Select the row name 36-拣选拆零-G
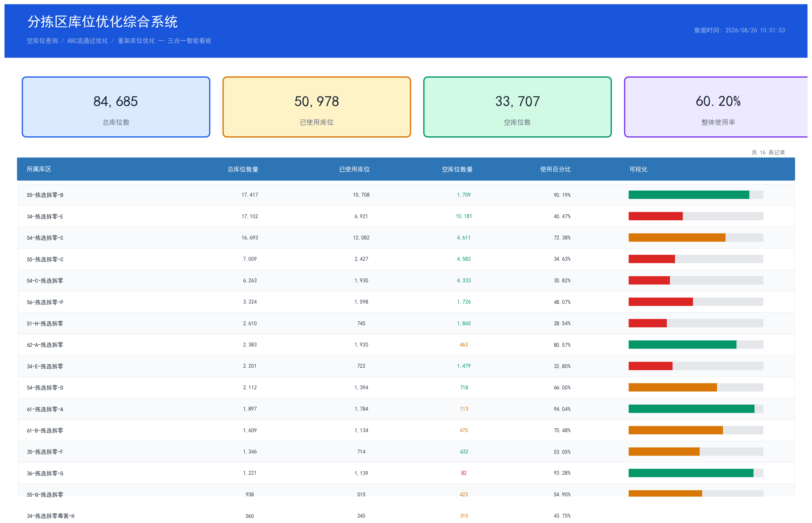This screenshot has width=812, height=523. 45,473
